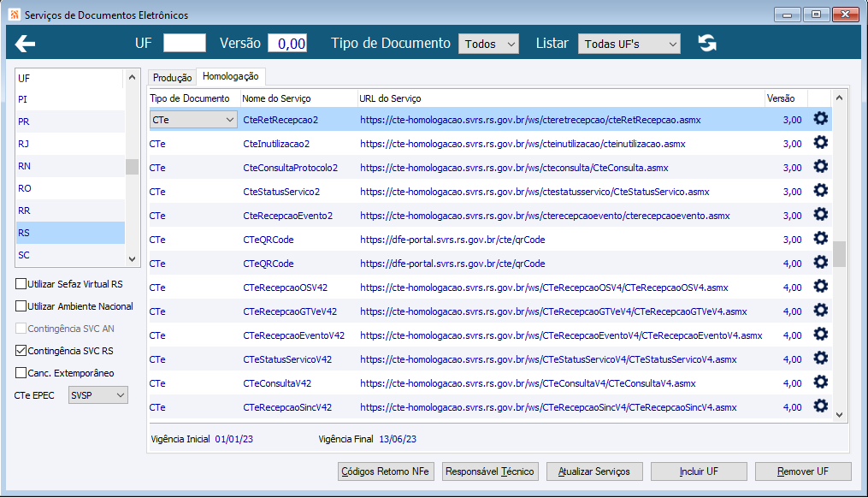Select RR in UF list
This screenshot has width=868, height=498.
(x=70, y=210)
